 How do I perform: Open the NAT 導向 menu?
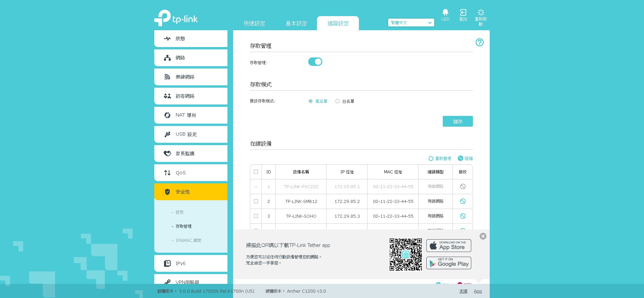click(x=191, y=115)
